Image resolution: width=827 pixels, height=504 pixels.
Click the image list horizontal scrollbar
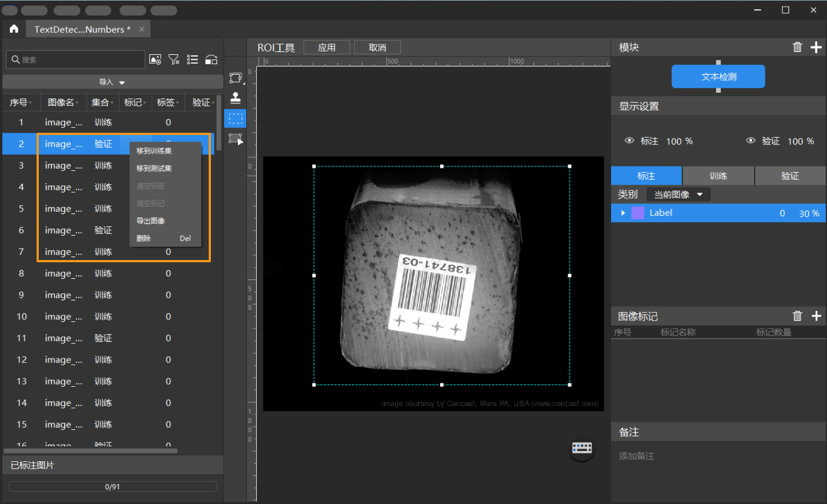tap(90, 451)
